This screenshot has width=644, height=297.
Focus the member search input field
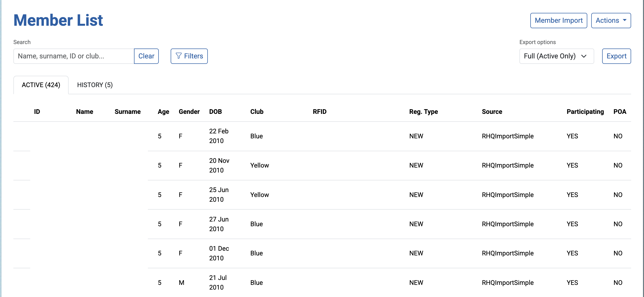click(74, 56)
